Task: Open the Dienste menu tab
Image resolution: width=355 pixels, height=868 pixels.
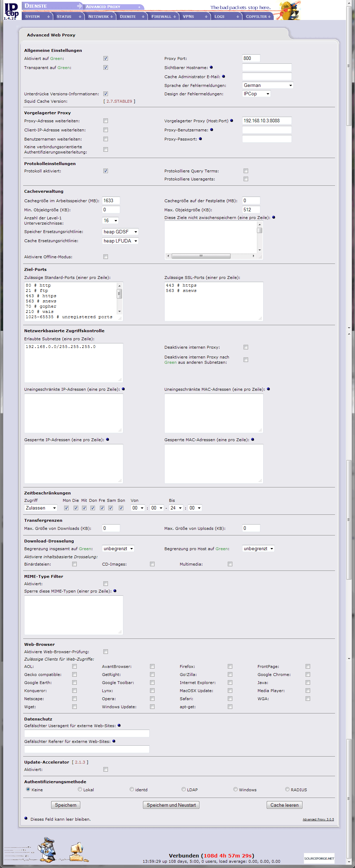Action: 132,16
